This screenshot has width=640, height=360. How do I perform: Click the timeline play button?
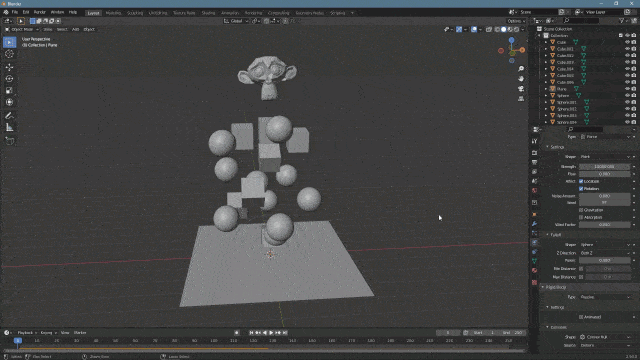tap(271, 333)
